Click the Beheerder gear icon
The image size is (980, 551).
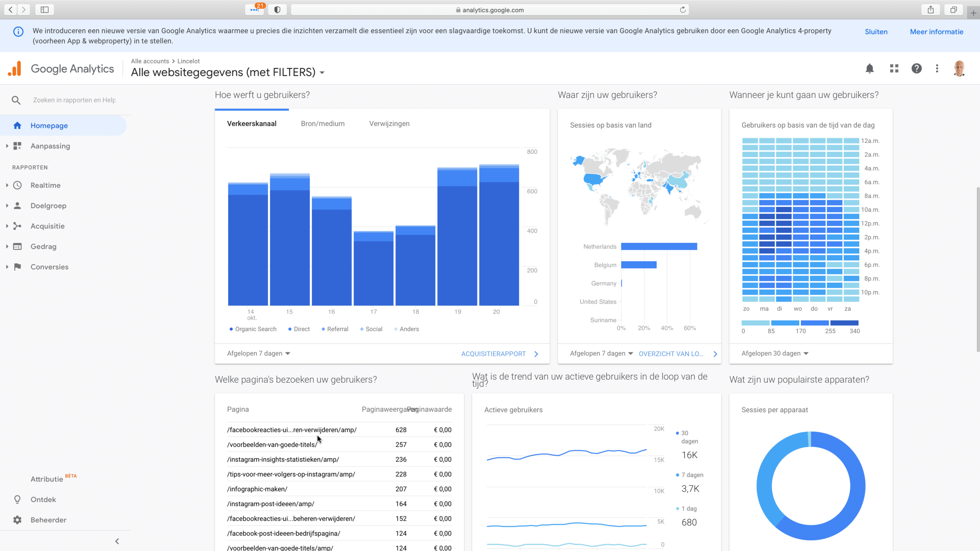(x=17, y=520)
